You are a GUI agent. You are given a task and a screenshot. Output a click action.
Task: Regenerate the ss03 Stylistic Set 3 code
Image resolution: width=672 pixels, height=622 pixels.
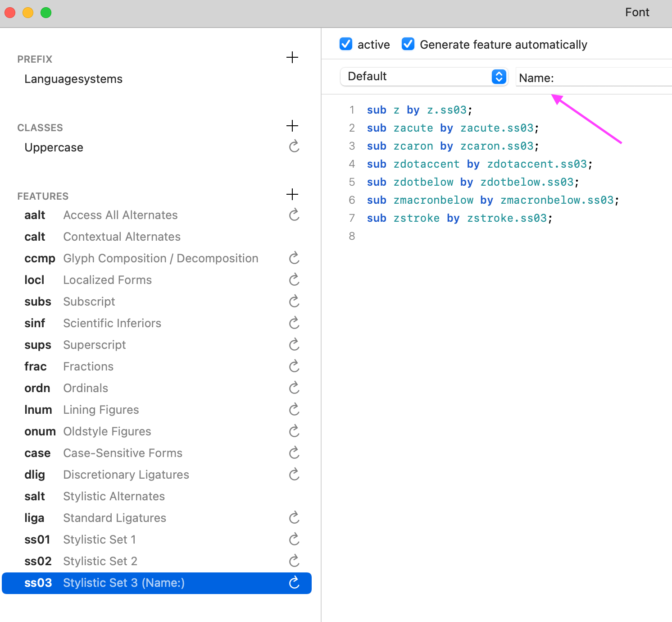294,583
